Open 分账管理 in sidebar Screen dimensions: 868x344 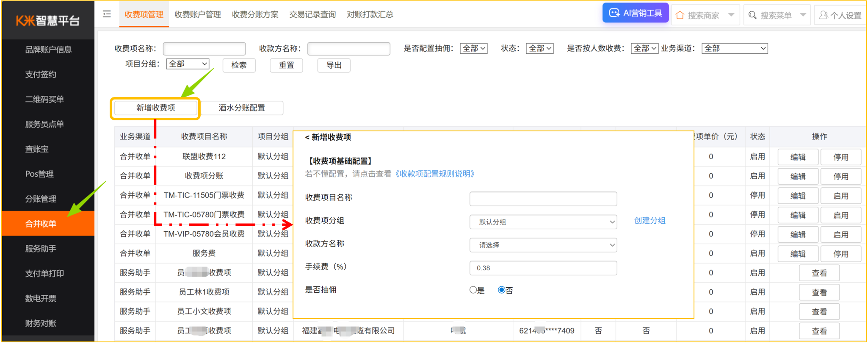[48, 199]
